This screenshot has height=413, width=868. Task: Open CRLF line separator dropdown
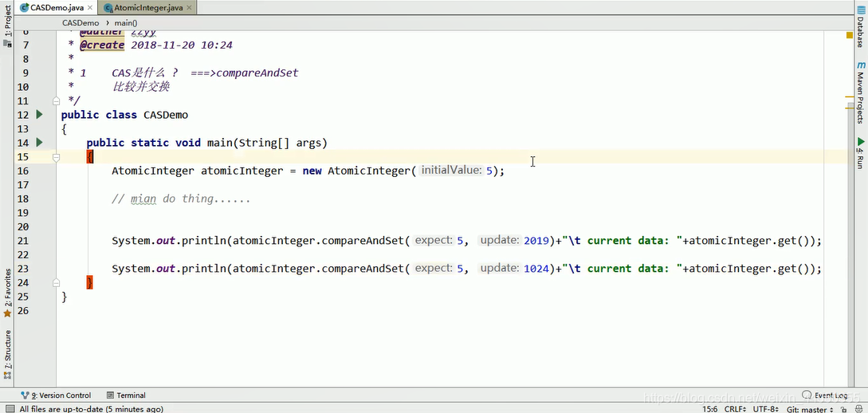coord(734,409)
